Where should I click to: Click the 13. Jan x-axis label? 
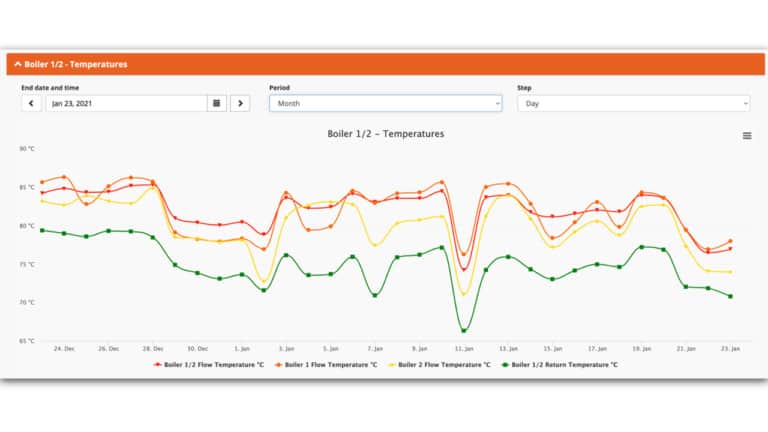tap(509, 349)
